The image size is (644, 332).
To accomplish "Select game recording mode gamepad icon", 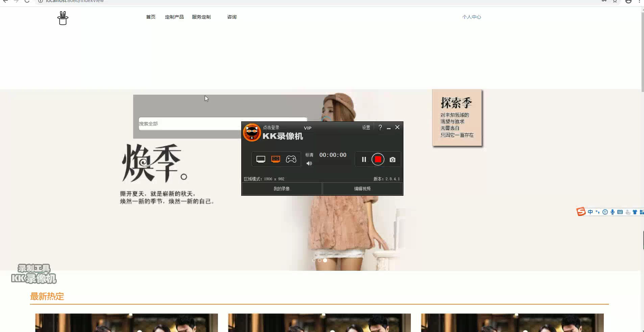I will coord(291,159).
